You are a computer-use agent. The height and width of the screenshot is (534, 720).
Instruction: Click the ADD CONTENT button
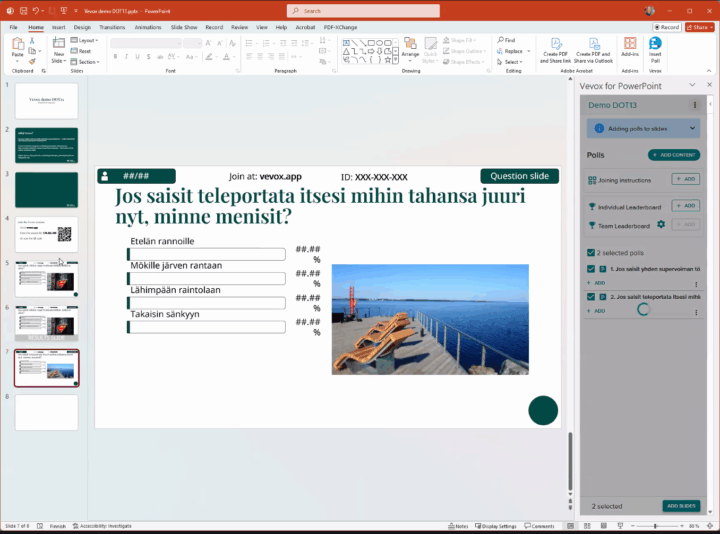[x=674, y=155]
